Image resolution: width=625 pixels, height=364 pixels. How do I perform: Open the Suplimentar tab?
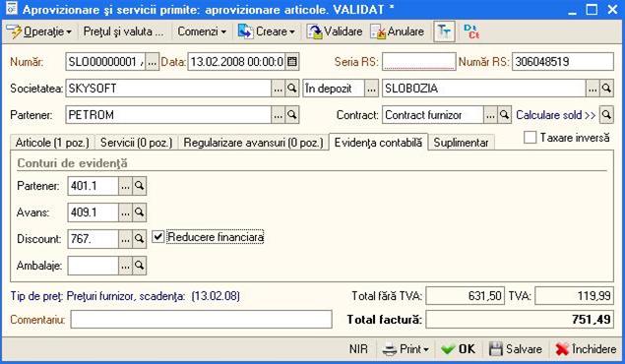pos(462,143)
